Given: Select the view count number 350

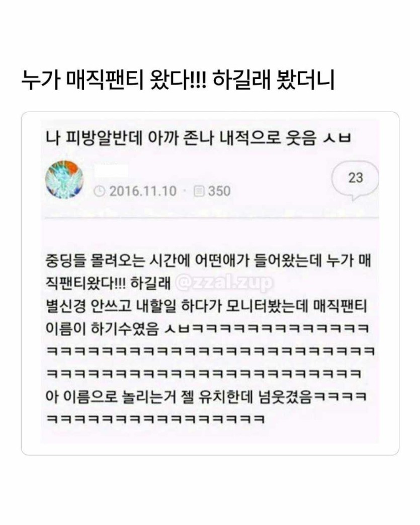Looking at the screenshot, I should coord(219,191).
